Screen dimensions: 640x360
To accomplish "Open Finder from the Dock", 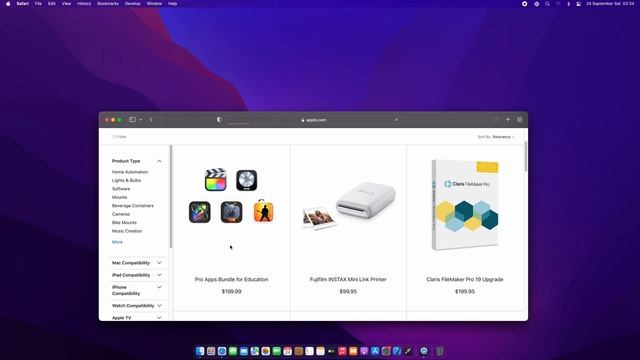I will pyautogui.click(x=200, y=351).
